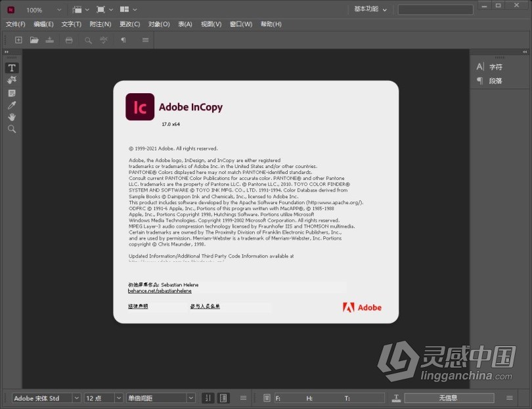Open the 附注(N) menu

tap(100, 24)
